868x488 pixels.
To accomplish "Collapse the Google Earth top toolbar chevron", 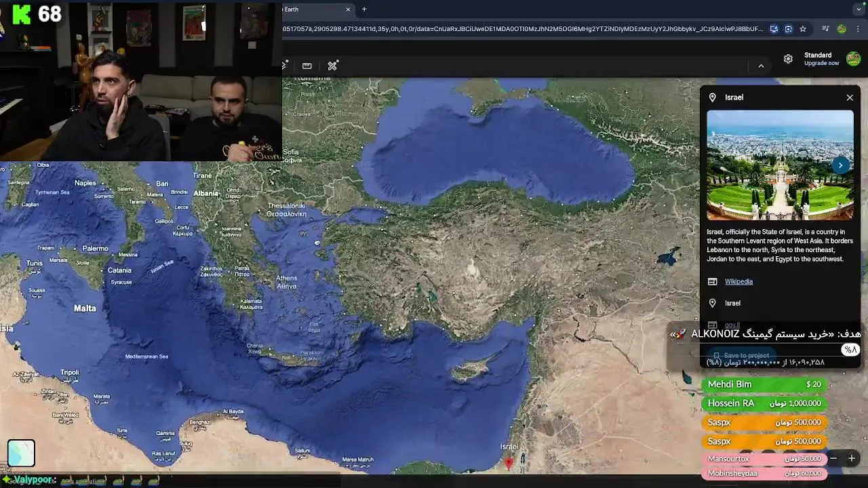I will (x=761, y=66).
